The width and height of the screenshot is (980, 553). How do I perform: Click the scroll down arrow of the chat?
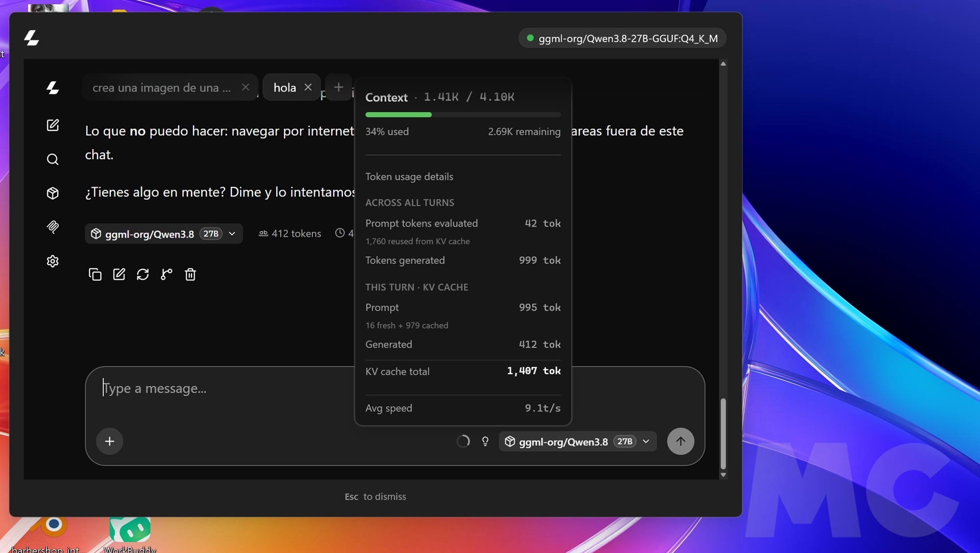click(723, 475)
